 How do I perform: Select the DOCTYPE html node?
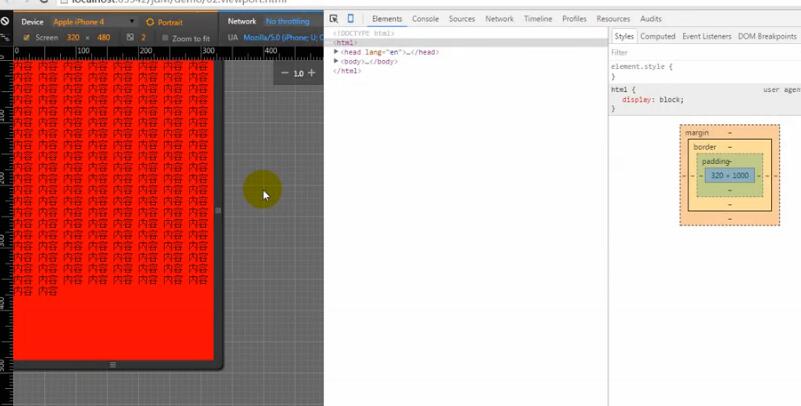pyautogui.click(x=364, y=33)
